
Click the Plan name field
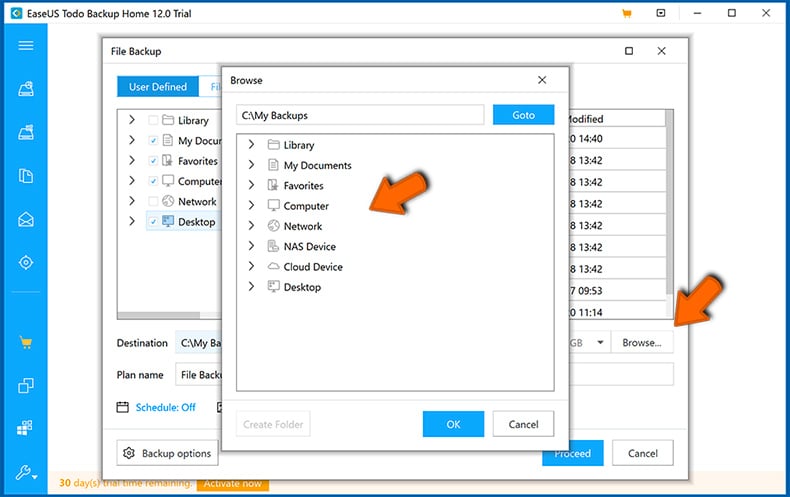[199, 375]
